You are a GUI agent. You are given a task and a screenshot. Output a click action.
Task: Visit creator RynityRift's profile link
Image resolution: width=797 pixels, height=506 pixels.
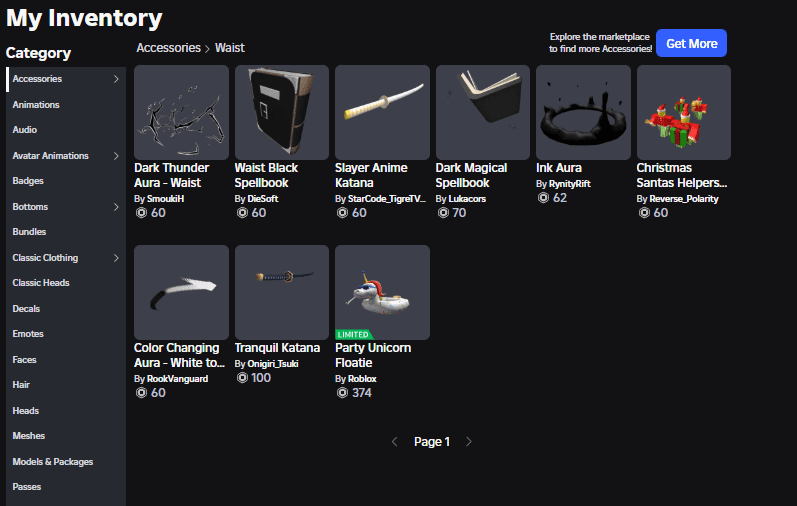pos(569,184)
